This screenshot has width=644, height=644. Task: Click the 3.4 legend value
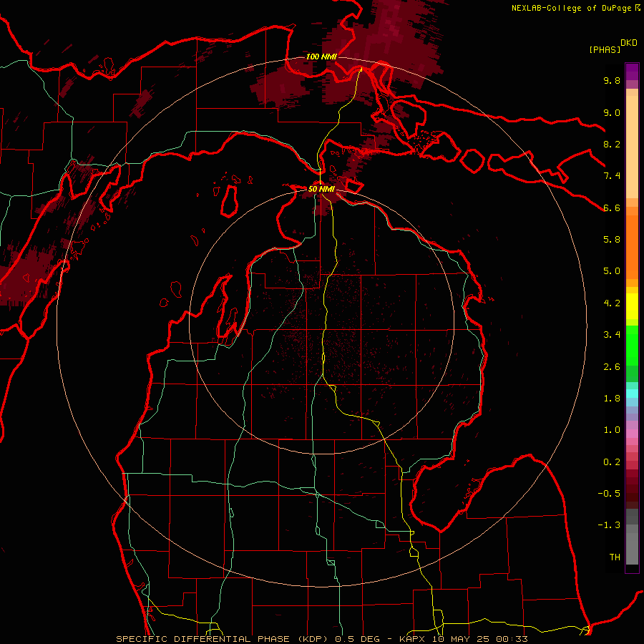tap(612, 335)
